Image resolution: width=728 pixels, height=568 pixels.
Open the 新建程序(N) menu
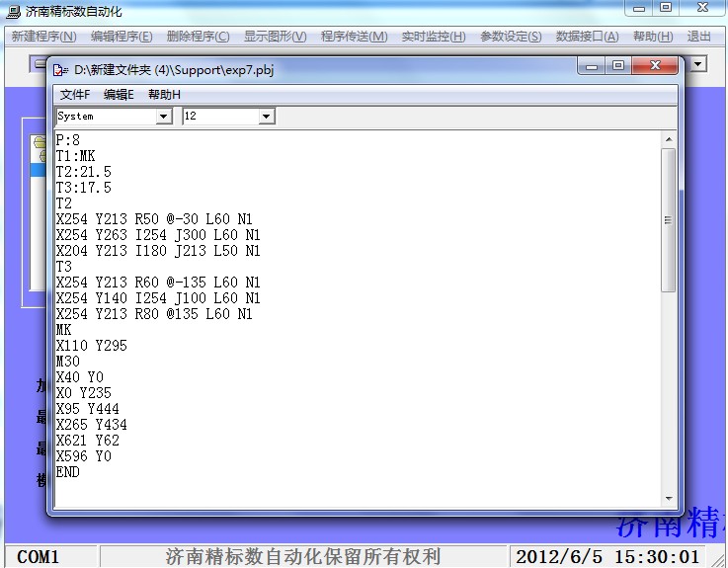(x=43, y=37)
